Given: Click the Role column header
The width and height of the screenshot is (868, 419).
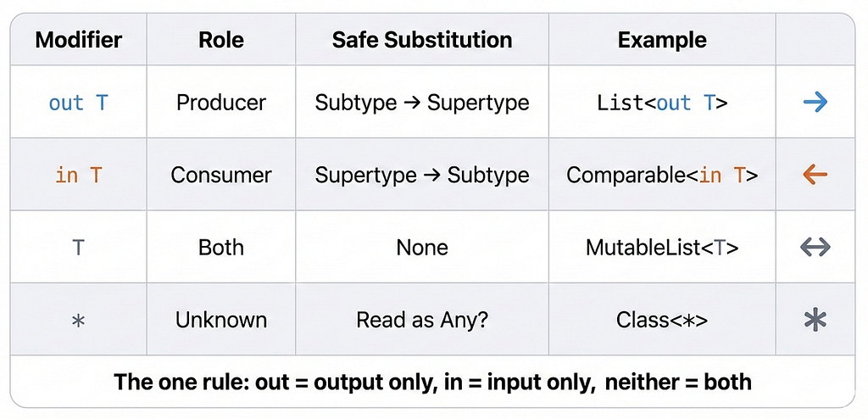Looking at the screenshot, I should tap(221, 40).
